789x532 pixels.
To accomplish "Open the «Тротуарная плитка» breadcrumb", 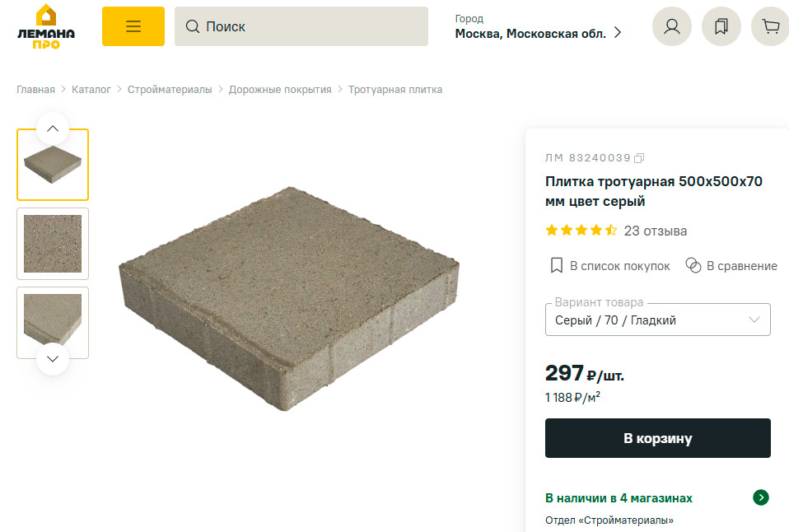I will click(396, 89).
